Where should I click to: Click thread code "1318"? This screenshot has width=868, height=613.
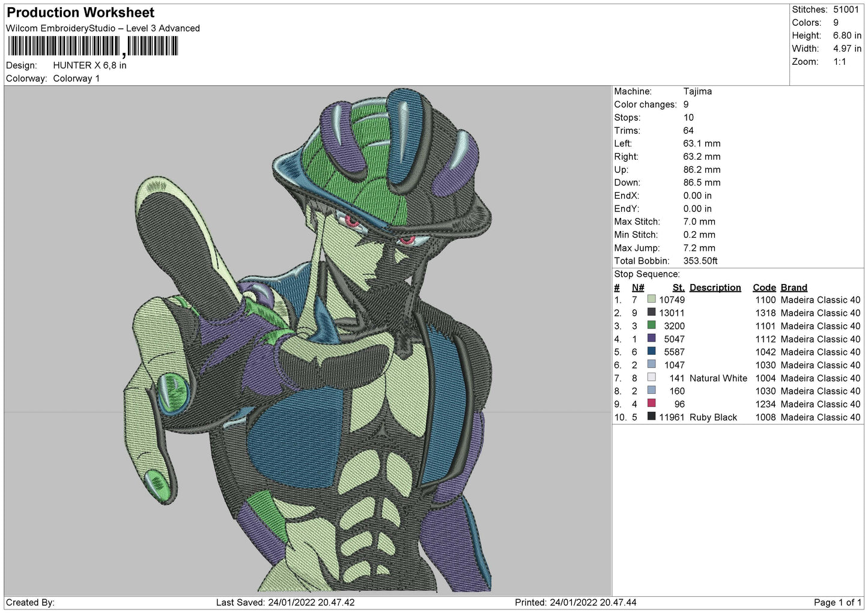[x=766, y=313]
